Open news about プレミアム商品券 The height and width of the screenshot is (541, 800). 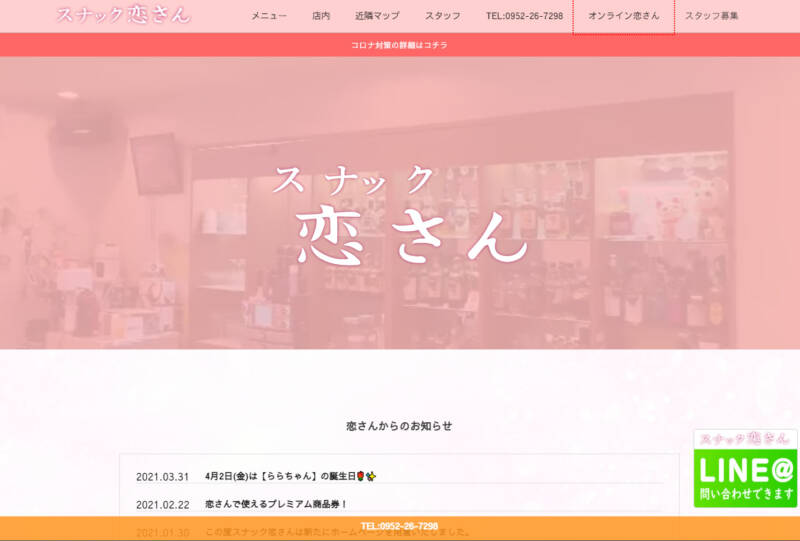coord(276,504)
